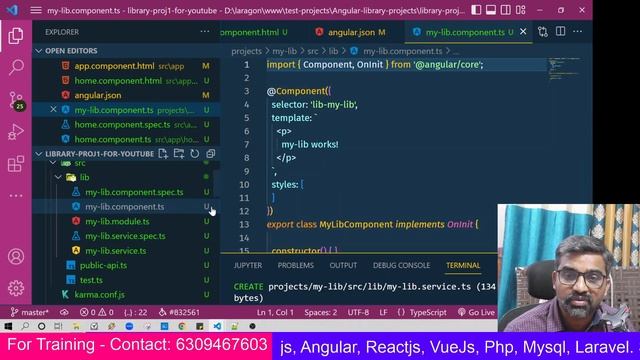The width and height of the screenshot is (640, 360).
Task: Toggle panel layout icon in title bar
Action: 491,10
